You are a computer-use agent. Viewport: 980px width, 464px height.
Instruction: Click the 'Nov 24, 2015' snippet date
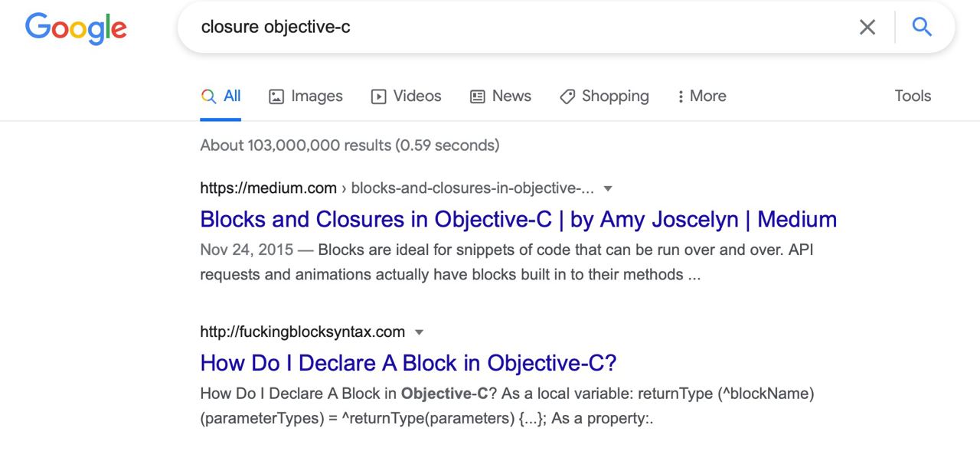(247, 250)
